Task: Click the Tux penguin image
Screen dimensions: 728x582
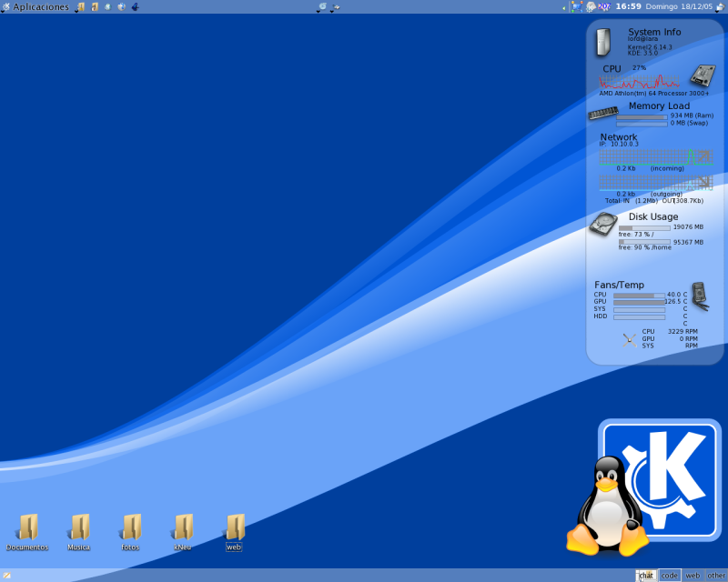Action: (607, 506)
